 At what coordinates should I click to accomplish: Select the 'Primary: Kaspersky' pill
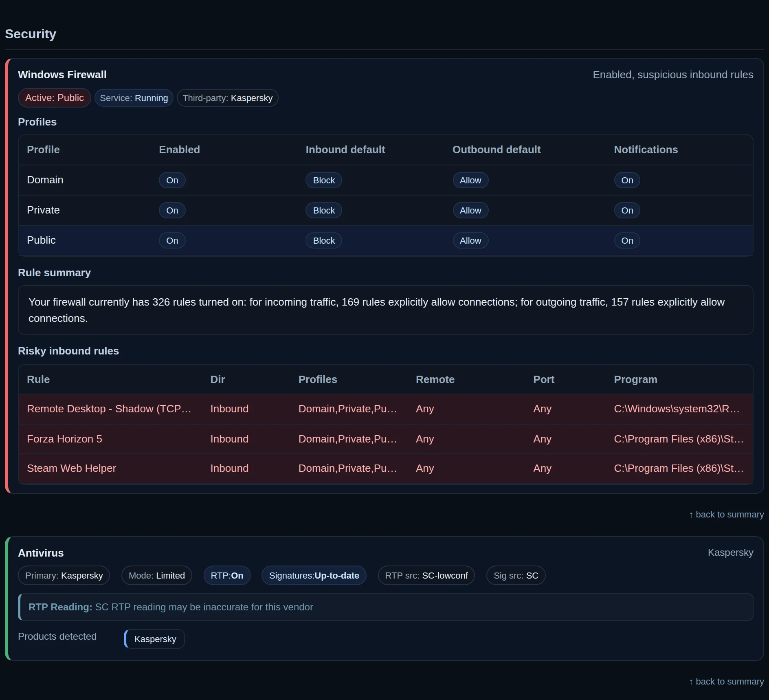click(x=64, y=575)
